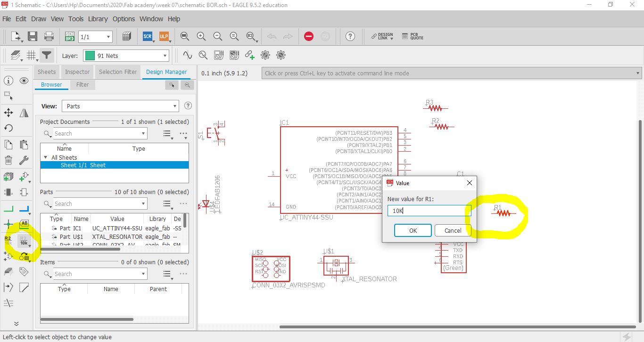Click the Parts list vertical scrollbar

click(185, 220)
